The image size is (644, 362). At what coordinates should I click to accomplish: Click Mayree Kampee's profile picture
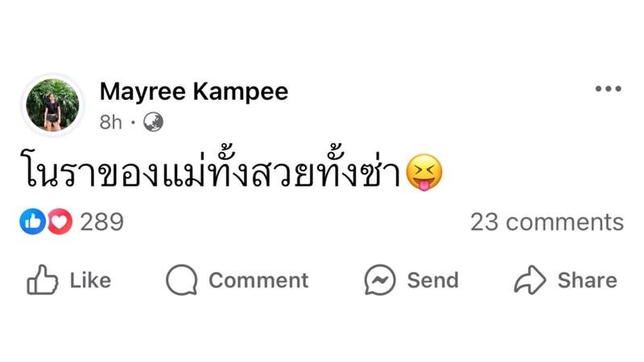(x=53, y=105)
